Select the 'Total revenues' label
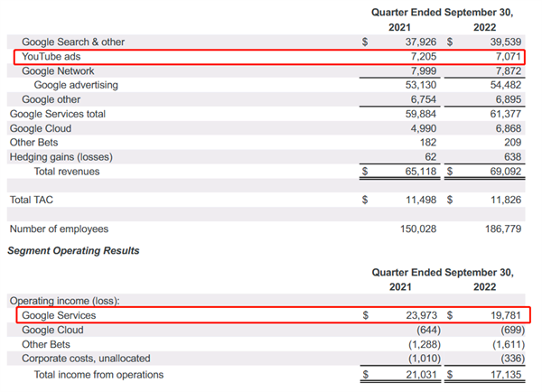The image size is (542, 392). tap(67, 172)
